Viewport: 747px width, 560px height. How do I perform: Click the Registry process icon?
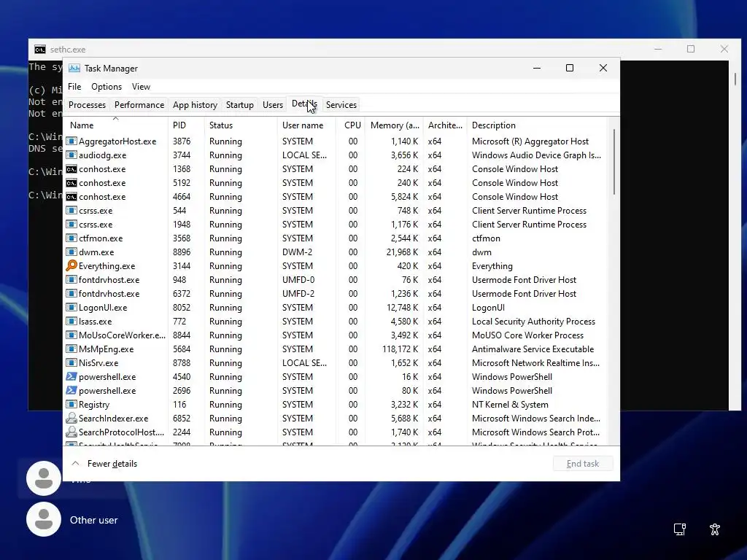71,404
